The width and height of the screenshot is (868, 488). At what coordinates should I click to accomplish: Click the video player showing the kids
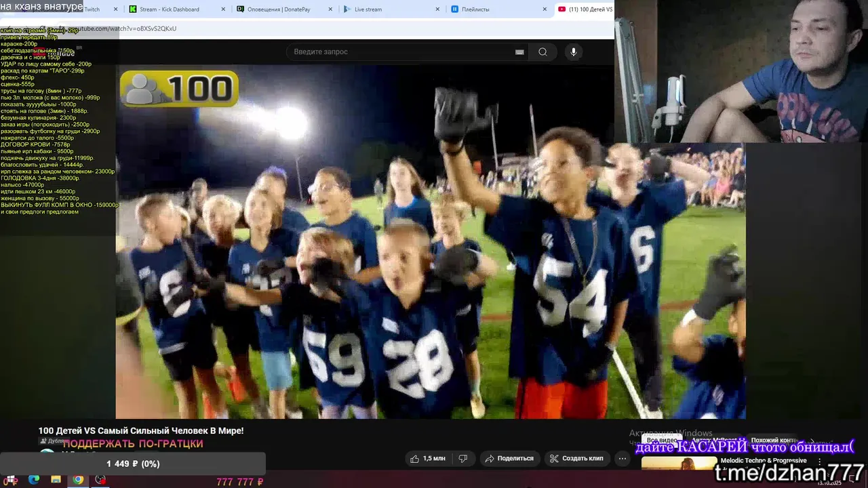coord(431,242)
